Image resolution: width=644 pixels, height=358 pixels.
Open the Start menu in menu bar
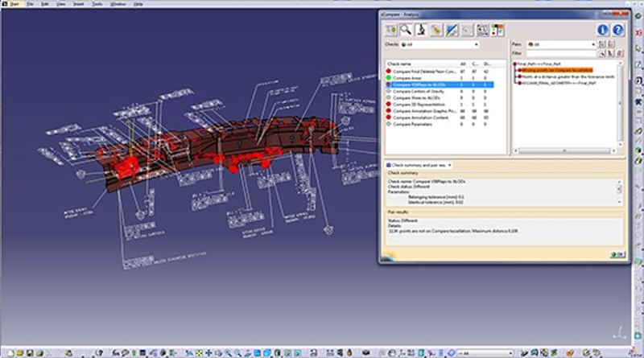(x=14, y=4)
